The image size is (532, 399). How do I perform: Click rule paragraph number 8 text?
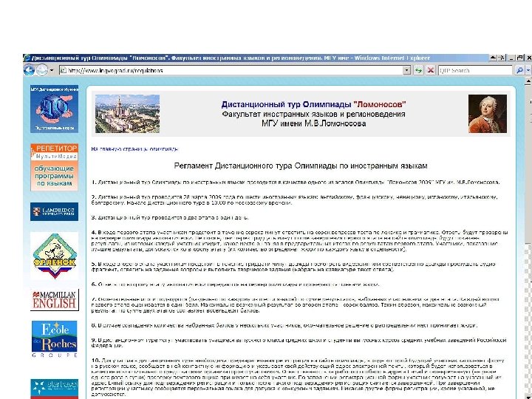[x=284, y=325]
